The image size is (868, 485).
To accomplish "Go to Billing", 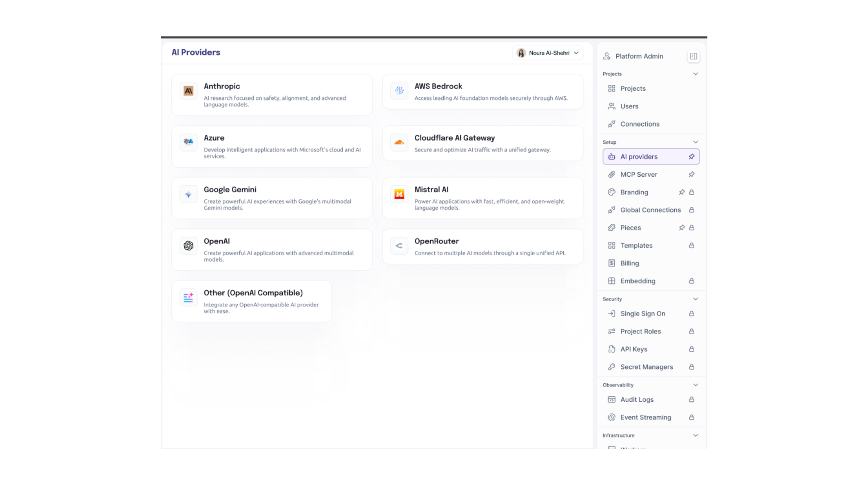I will (x=651, y=264).
